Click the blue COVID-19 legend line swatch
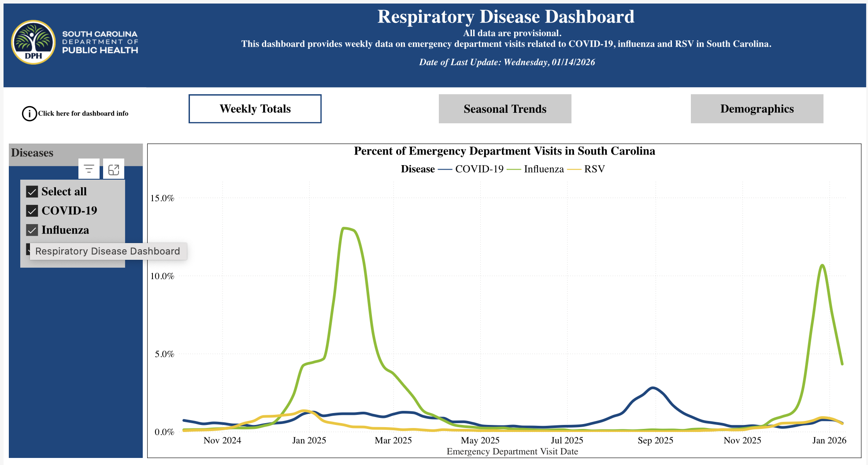The height and width of the screenshot is (465, 868). pyautogui.click(x=445, y=170)
